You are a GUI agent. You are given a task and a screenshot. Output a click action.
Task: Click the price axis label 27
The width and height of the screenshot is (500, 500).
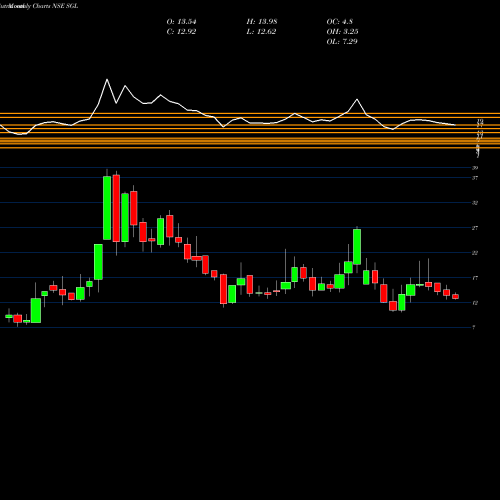point(475,228)
